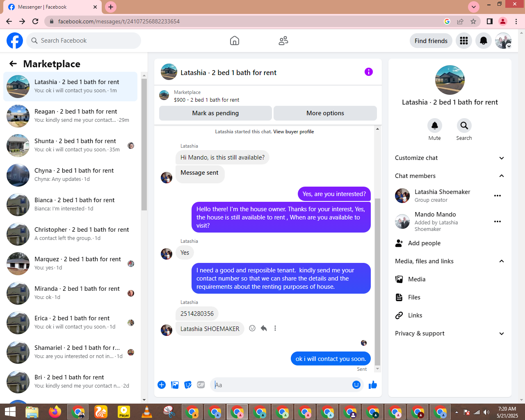Open the $900 - 2 bed 1 bath listing
Screen dimensions: 525x420
pos(206,100)
